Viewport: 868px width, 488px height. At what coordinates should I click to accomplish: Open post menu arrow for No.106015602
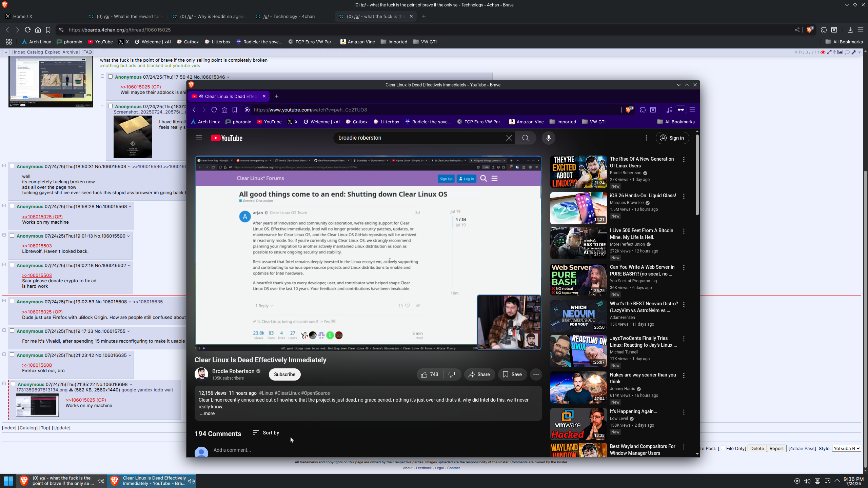tap(129, 266)
